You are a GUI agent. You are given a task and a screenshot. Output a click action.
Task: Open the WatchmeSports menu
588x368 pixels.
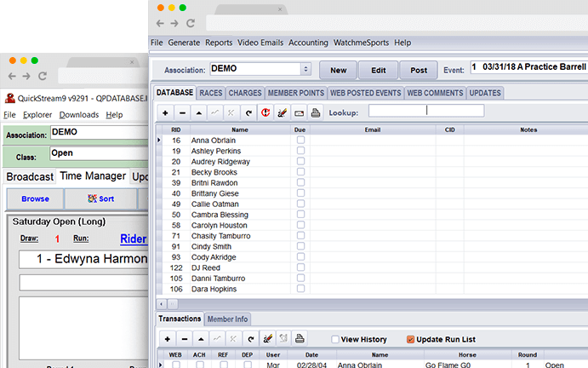[361, 43]
